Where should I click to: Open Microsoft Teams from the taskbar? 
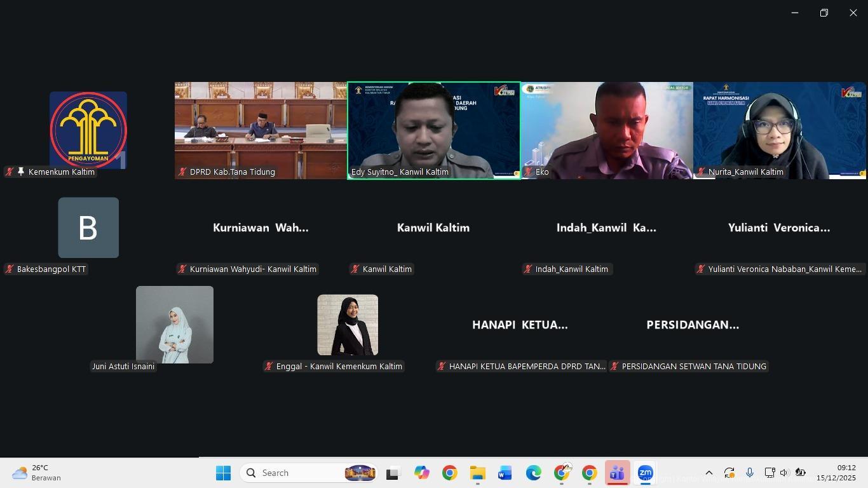(617, 473)
